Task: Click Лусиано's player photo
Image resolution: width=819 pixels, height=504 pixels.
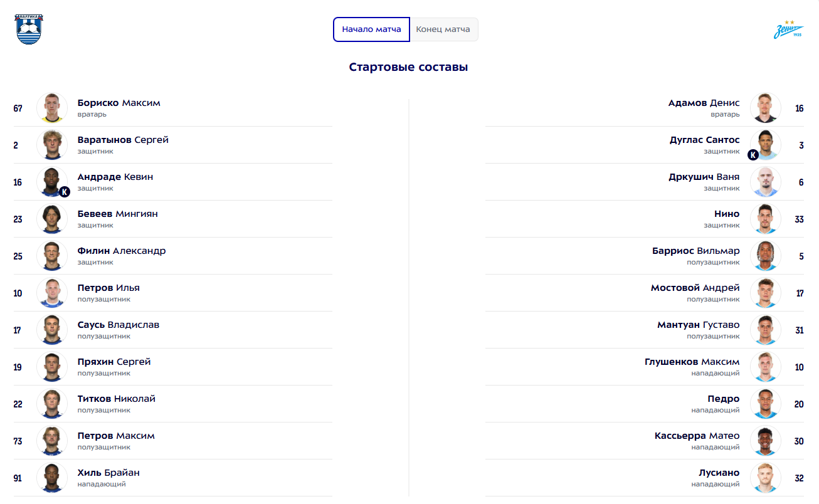Action: coord(765,478)
